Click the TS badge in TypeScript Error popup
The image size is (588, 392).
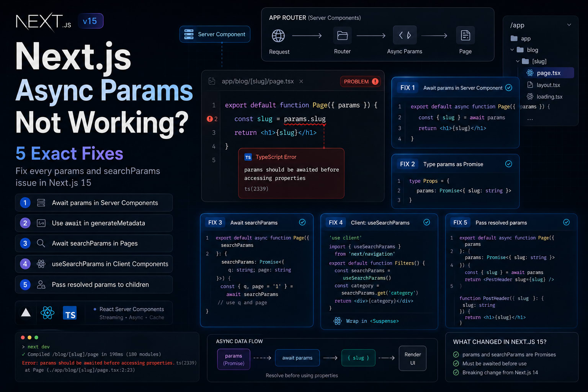(x=248, y=157)
